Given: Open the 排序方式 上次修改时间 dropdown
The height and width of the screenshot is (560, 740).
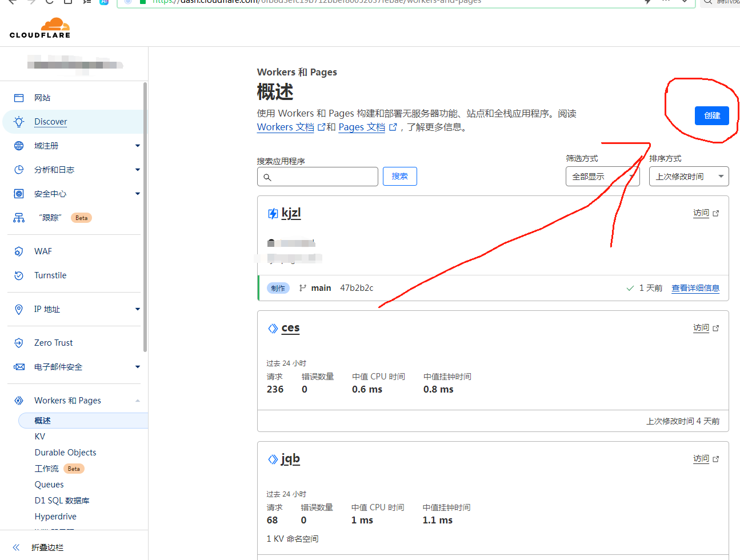Looking at the screenshot, I should coord(689,177).
